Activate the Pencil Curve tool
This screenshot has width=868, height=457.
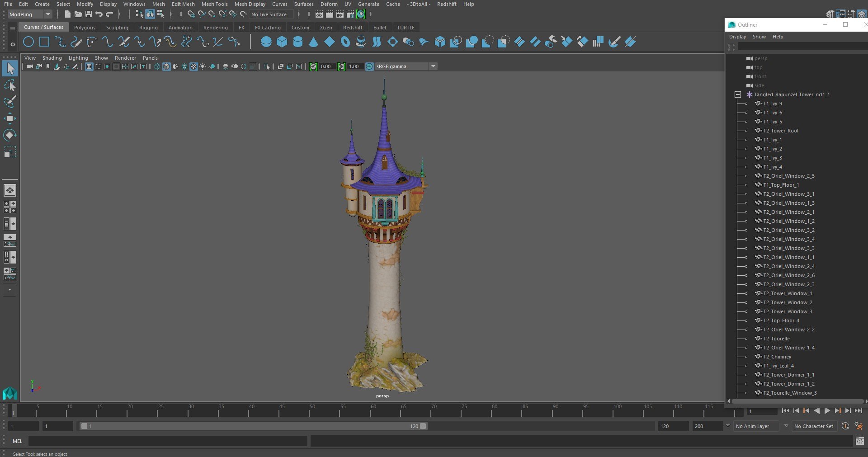(76, 42)
